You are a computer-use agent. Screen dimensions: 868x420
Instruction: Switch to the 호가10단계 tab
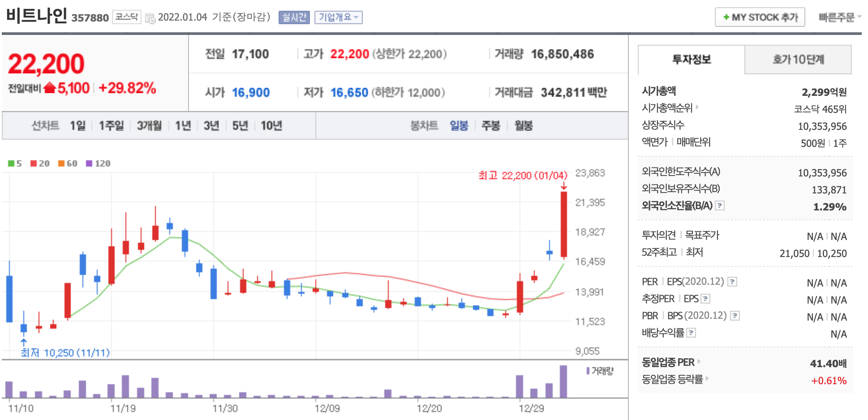798,60
